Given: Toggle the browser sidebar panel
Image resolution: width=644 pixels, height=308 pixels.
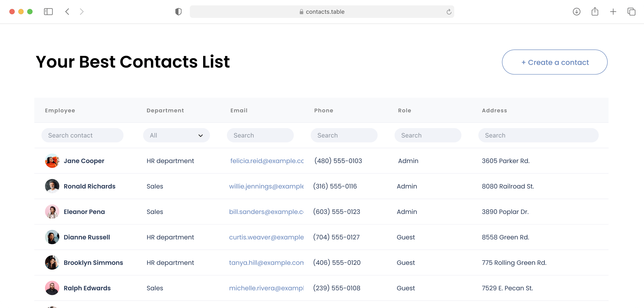Looking at the screenshot, I should [48, 12].
